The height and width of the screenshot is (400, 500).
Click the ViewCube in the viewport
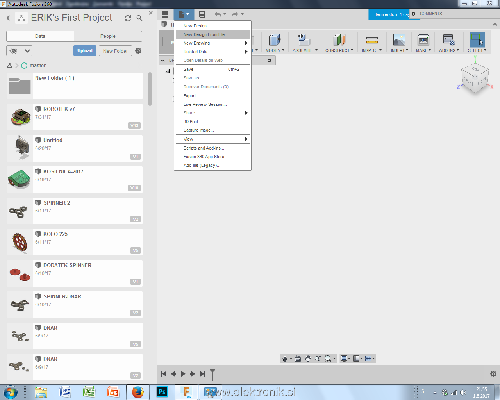(475, 78)
